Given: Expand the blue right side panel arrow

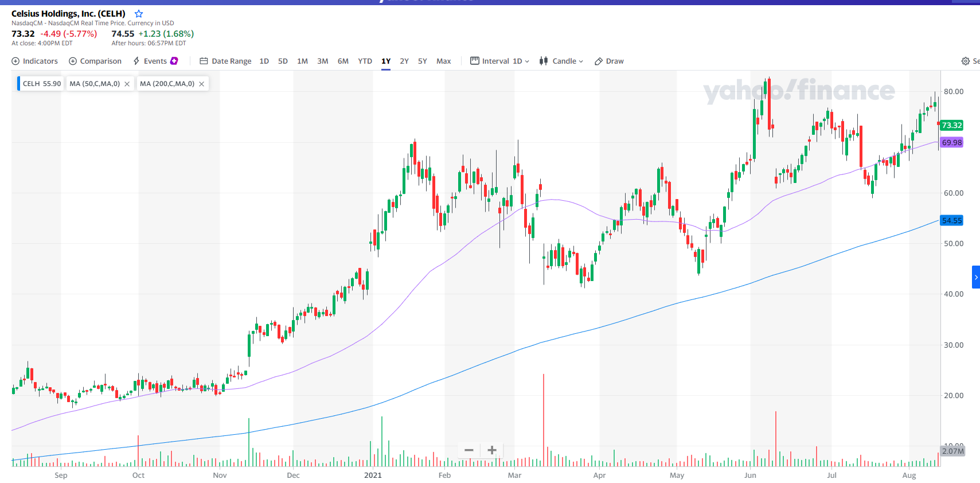Looking at the screenshot, I should [x=975, y=277].
